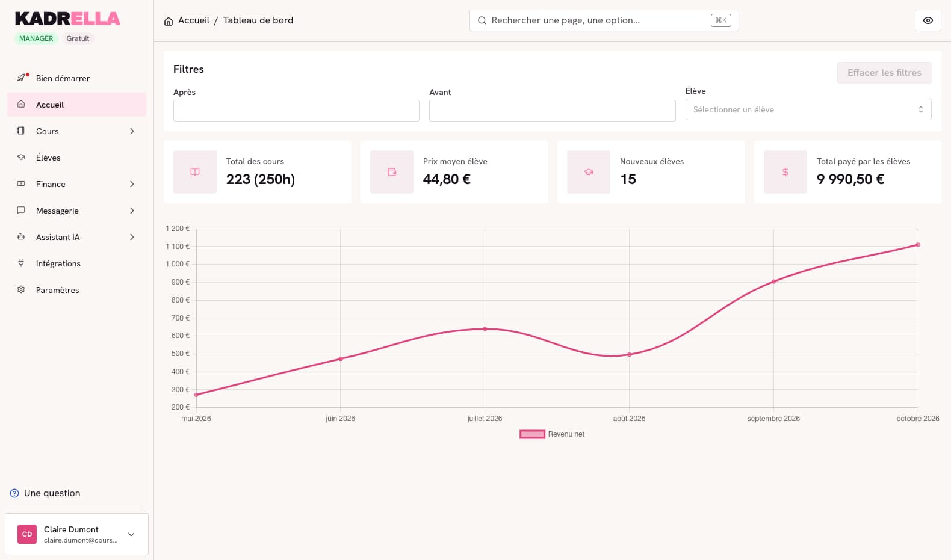951x560 pixels.
Task: Open the Élèves page
Action: tap(76, 158)
